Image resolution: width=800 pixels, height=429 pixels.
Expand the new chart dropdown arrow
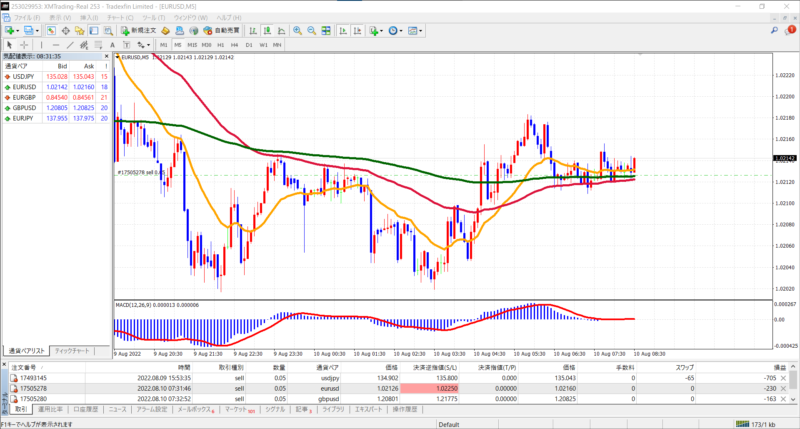coord(17,31)
